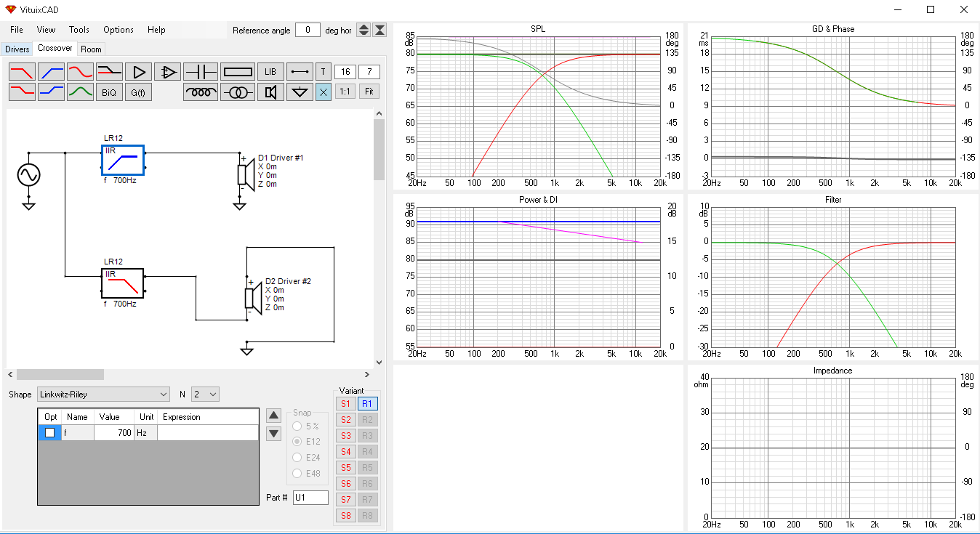Set schematic zoom to 1:1

[x=346, y=92]
